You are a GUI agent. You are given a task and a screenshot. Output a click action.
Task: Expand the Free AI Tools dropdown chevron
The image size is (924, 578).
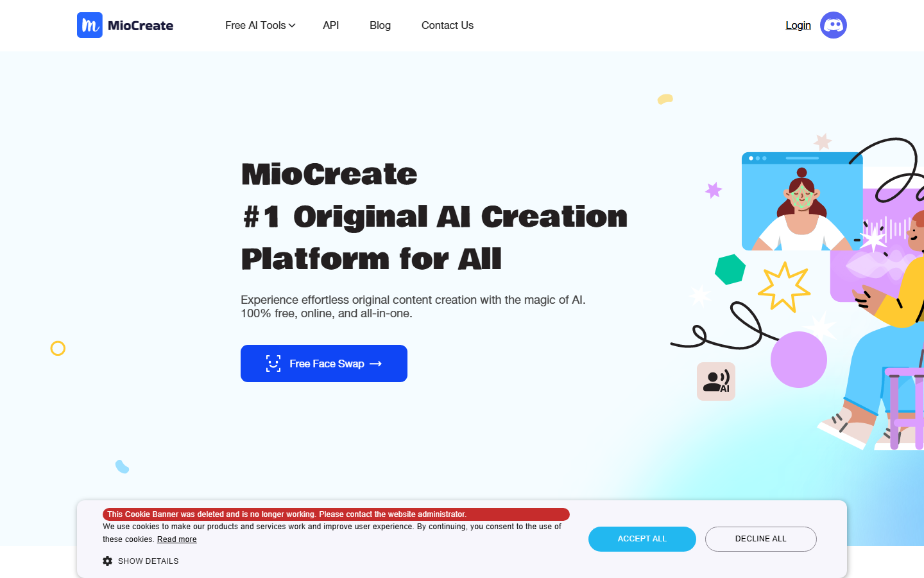point(292,26)
